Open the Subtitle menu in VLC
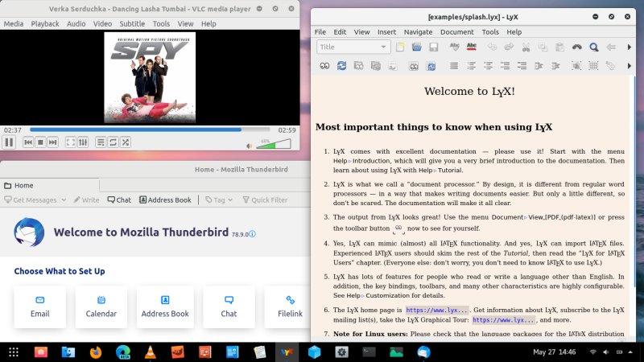The width and height of the screenshot is (644, 362). click(132, 24)
